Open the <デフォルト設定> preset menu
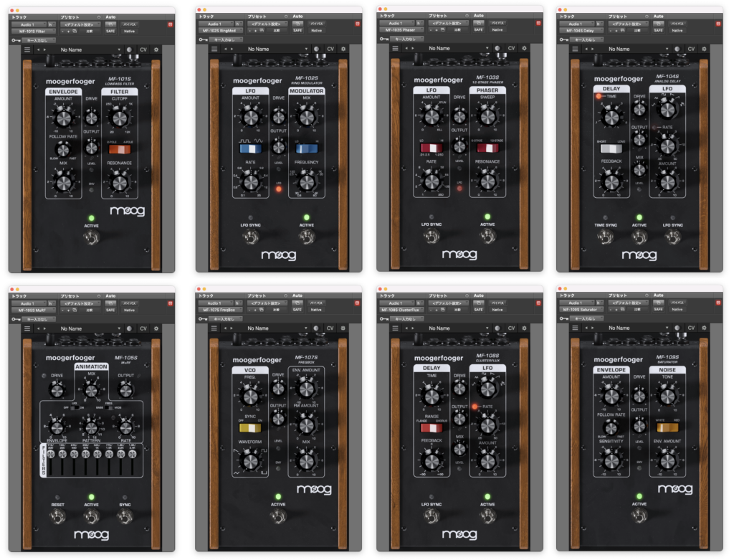The height and width of the screenshot is (560, 734). pyautogui.click(x=79, y=25)
